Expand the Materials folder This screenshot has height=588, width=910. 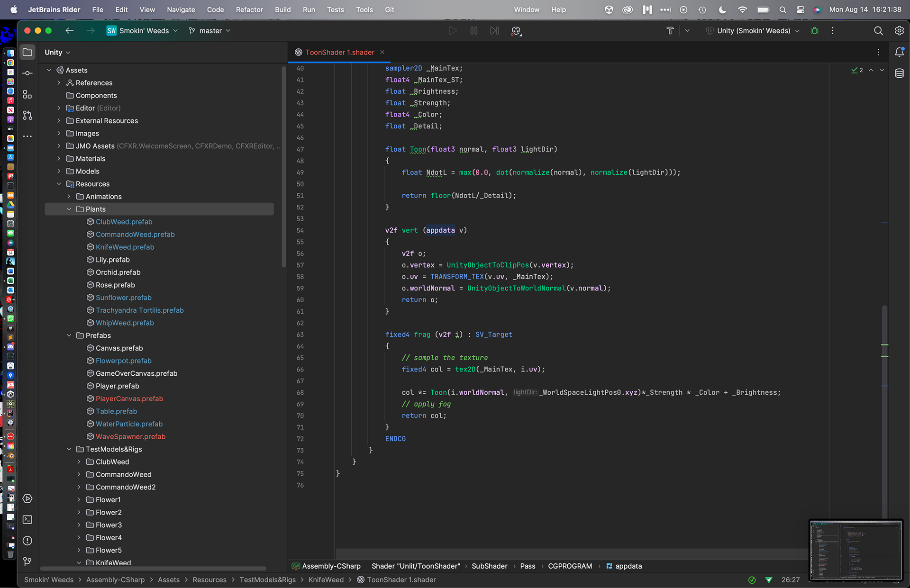coord(59,159)
